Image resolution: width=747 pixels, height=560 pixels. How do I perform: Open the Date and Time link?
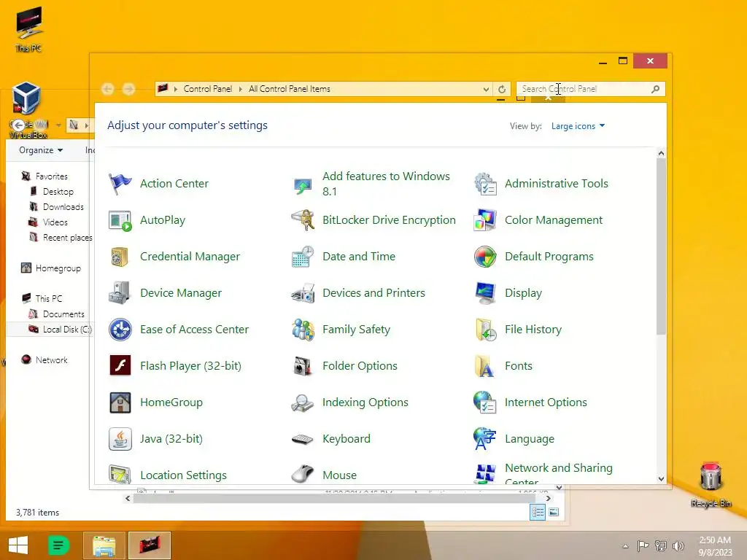[x=359, y=257]
